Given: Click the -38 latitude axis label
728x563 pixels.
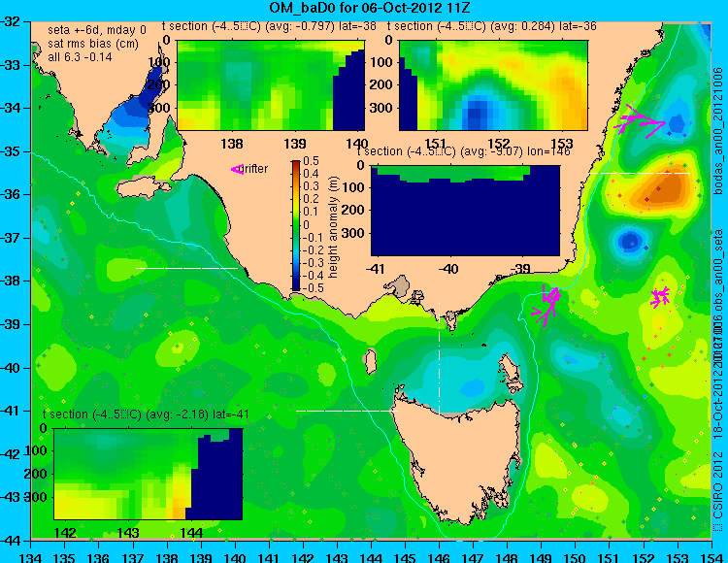Looking at the screenshot, I should click(x=11, y=281).
